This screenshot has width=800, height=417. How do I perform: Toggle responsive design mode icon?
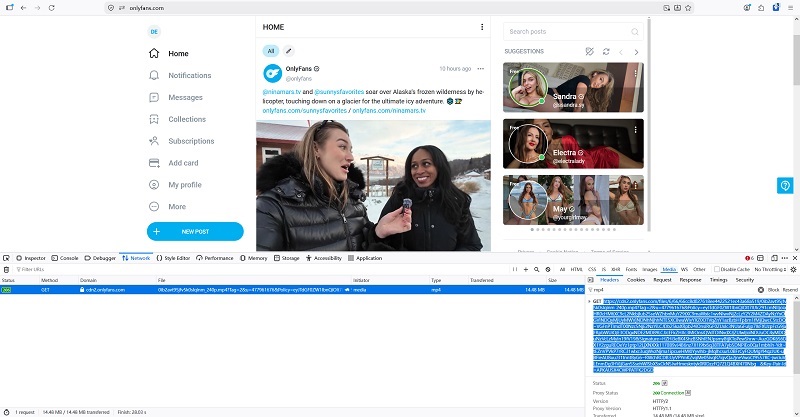(774, 258)
